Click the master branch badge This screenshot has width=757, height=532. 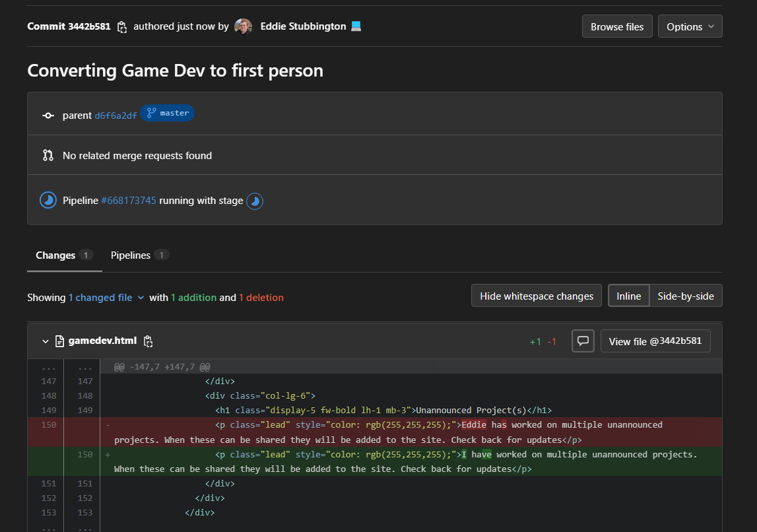(168, 113)
